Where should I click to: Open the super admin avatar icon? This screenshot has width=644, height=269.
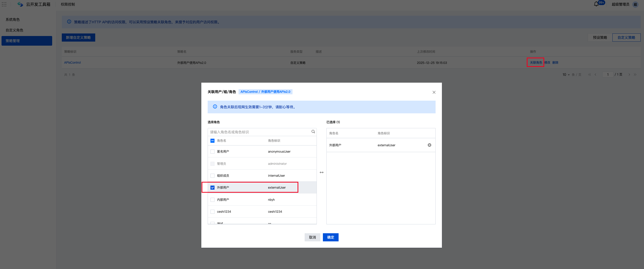click(x=635, y=4)
